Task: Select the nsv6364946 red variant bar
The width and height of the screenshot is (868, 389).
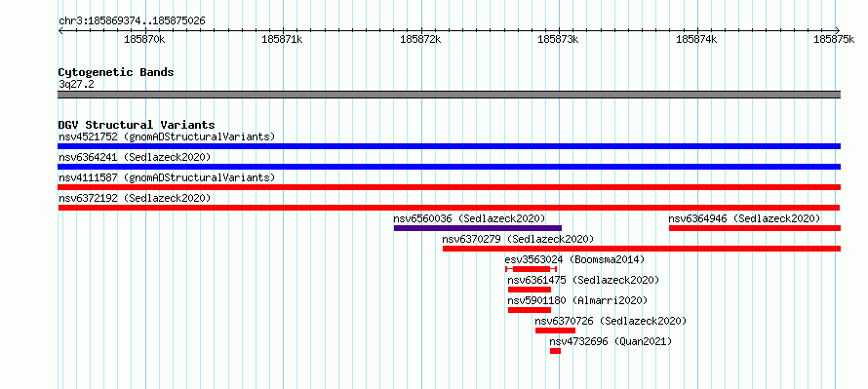Action: pyautogui.click(x=755, y=228)
